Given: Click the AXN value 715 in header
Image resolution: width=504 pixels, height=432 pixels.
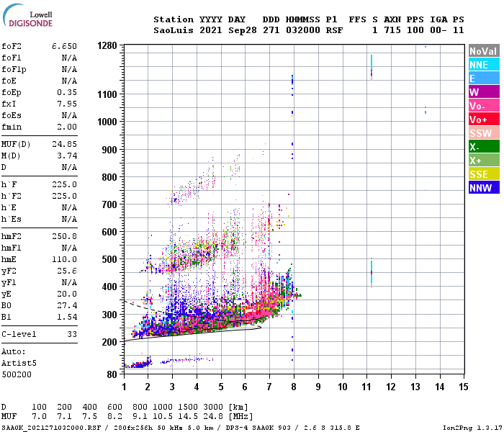Looking at the screenshot, I should coord(392,30).
